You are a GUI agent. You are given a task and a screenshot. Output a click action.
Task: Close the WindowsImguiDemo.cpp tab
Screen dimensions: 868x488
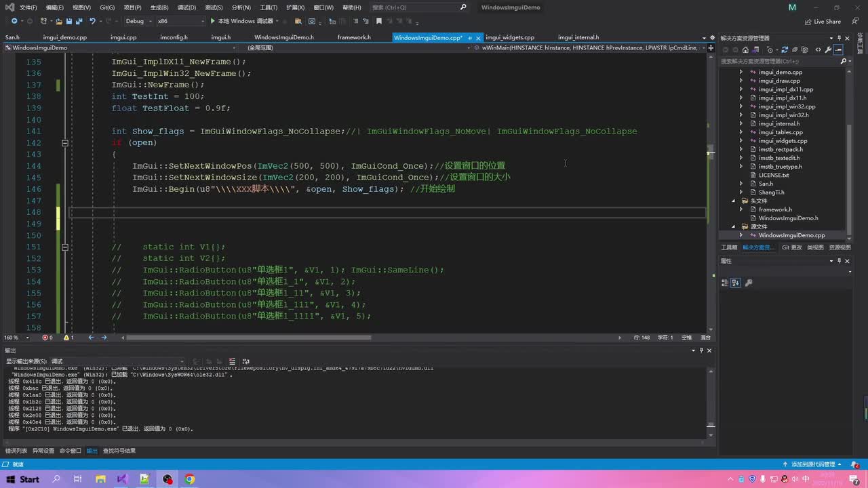478,38
